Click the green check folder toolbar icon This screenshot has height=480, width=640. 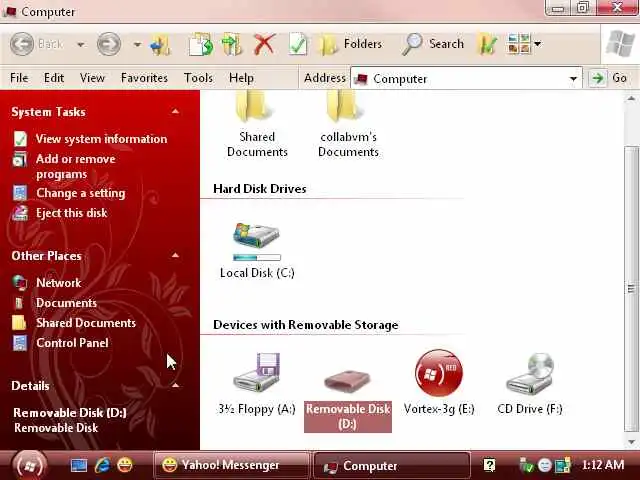coord(487,44)
